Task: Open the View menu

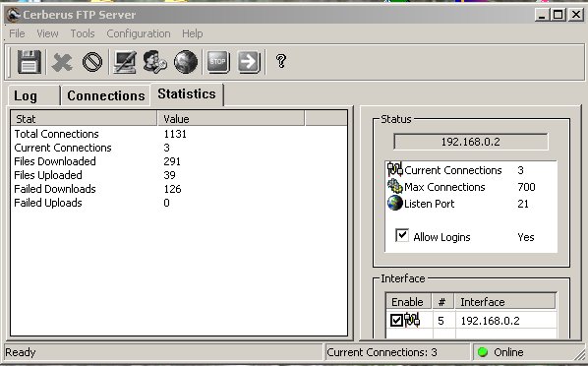Action: (47, 33)
